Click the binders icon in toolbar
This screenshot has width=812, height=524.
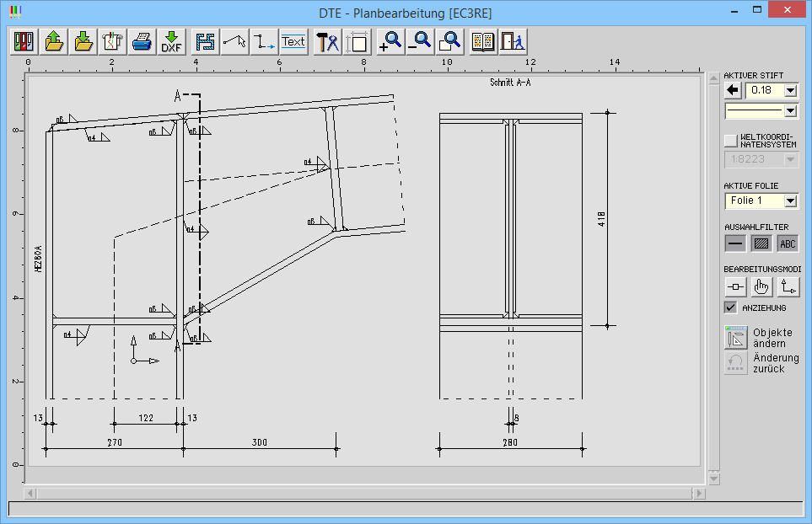coord(24,42)
